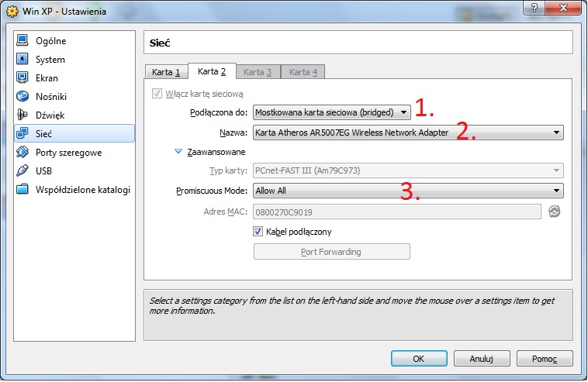Select the System chip icon
The height and width of the screenshot is (382, 588).
[x=22, y=60]
